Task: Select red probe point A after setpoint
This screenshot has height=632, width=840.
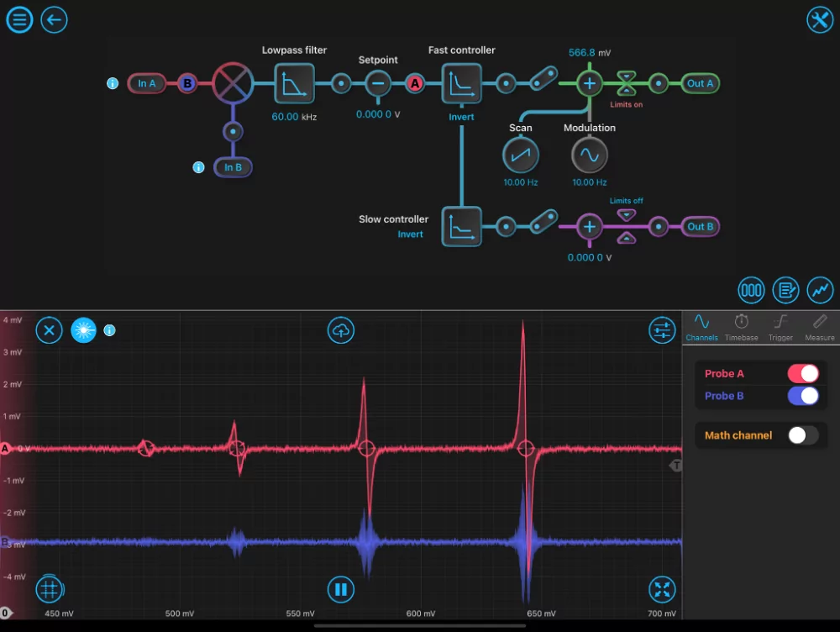Action: click(x=415, y=83)
